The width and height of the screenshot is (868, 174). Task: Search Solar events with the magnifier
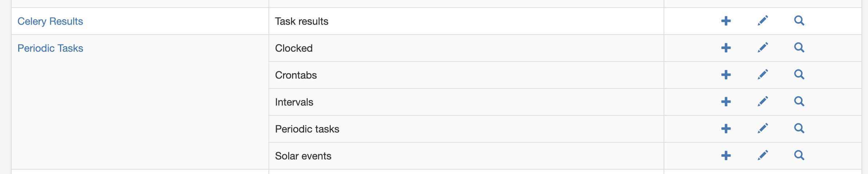tap(799, 155)
